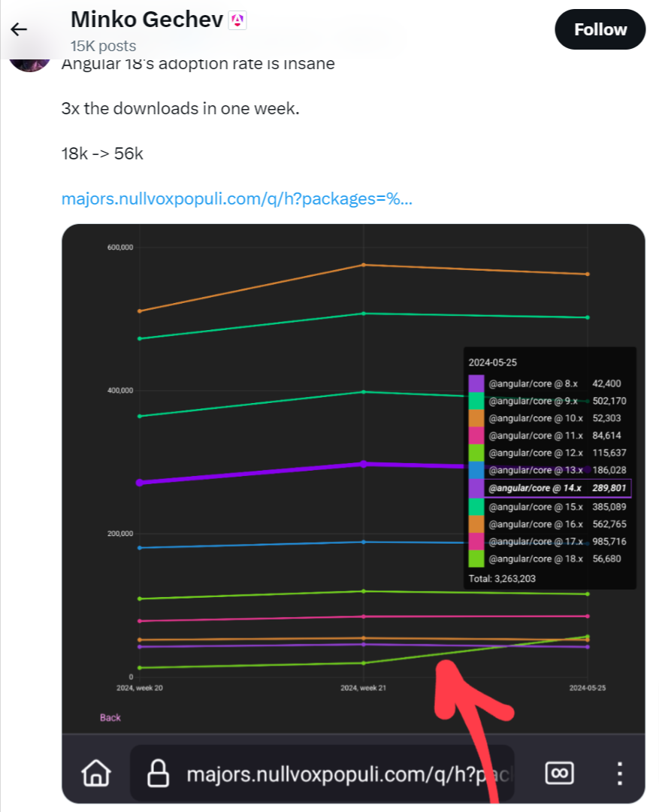Click the Minko Gechev profile name
Viewport: 659px width, 812px height.
tap(147, 20)
